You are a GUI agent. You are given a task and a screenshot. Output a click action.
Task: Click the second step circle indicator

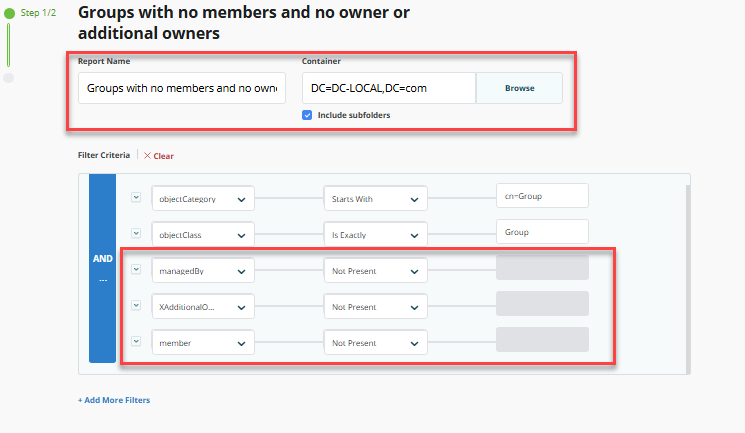pyautogui.click(x=9, y=78)
